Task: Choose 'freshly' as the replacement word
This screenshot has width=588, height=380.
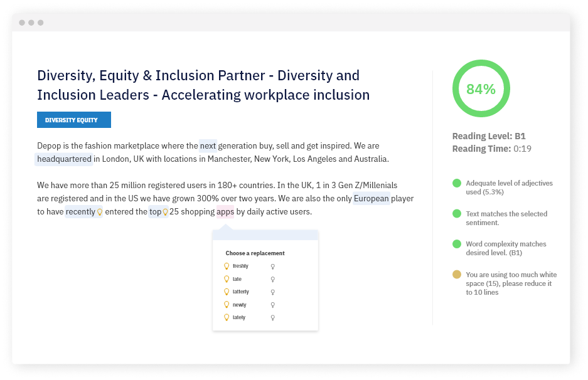Action: point(240,266)
